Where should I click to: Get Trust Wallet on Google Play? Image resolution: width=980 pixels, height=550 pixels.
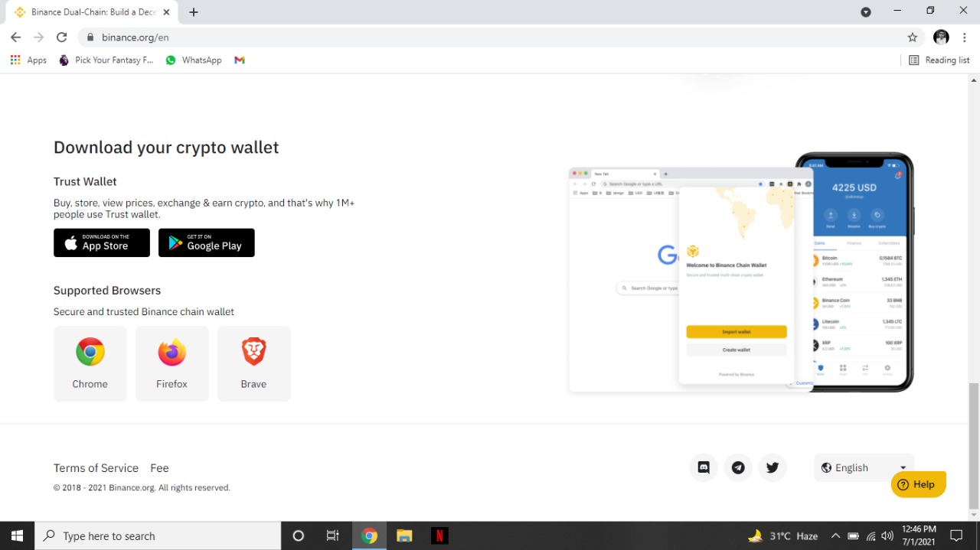tap(207, 242)
